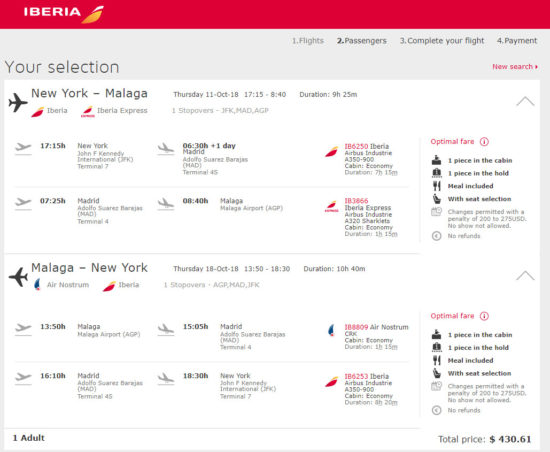
Task: Click the 07:25h departure plane icon
Action: (23, 203)
